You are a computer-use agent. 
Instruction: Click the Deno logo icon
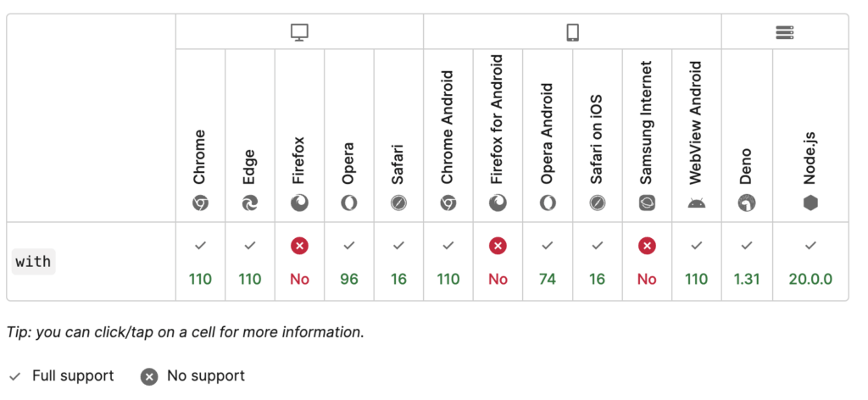[747, 203]
